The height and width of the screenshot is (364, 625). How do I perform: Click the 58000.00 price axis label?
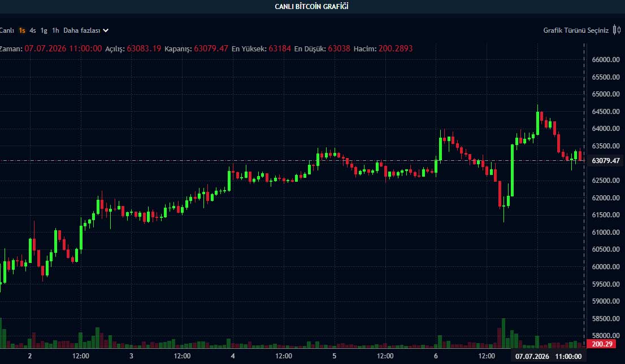(605, 336)
